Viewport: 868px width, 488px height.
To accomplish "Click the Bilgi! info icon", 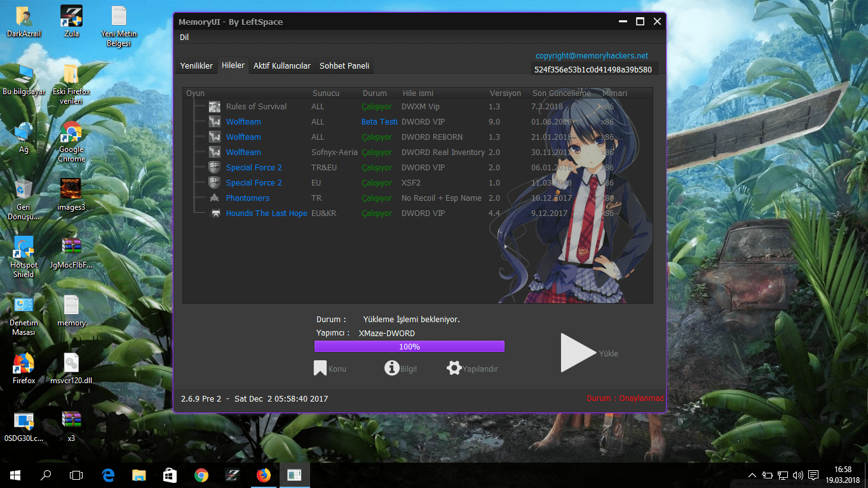I will pos(392,368).
